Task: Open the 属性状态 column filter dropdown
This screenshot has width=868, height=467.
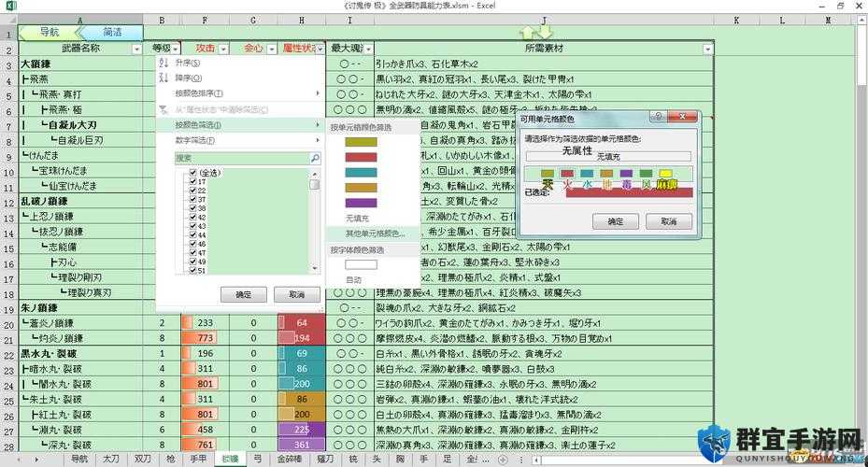Action: click(320, 49)
